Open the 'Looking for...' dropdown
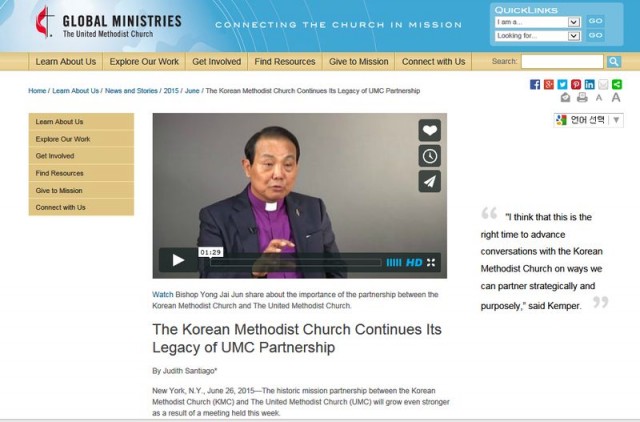The height and width of the screenshot is (422, 640). [538, 36]
